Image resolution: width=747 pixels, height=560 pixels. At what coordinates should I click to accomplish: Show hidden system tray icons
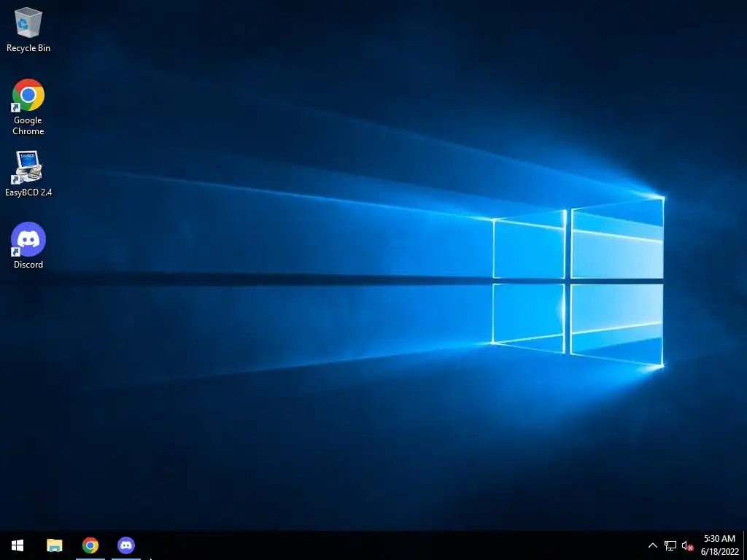pyautogui.click(x=653, y=545)
